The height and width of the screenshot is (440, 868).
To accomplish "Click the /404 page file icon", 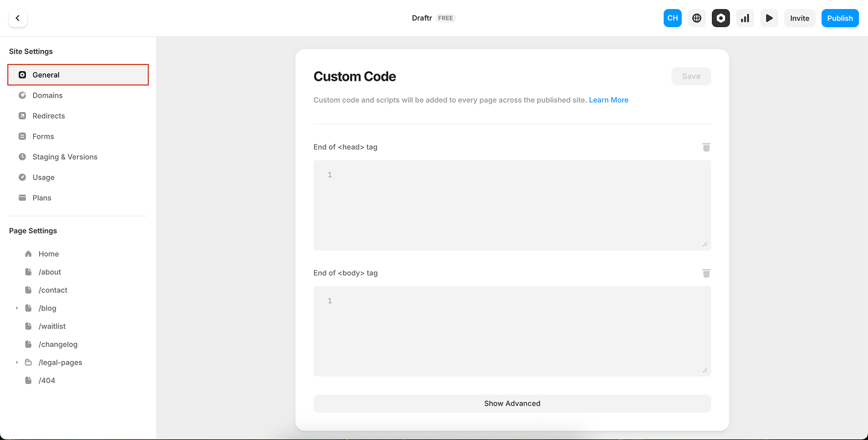I will [x=28, y=380].
